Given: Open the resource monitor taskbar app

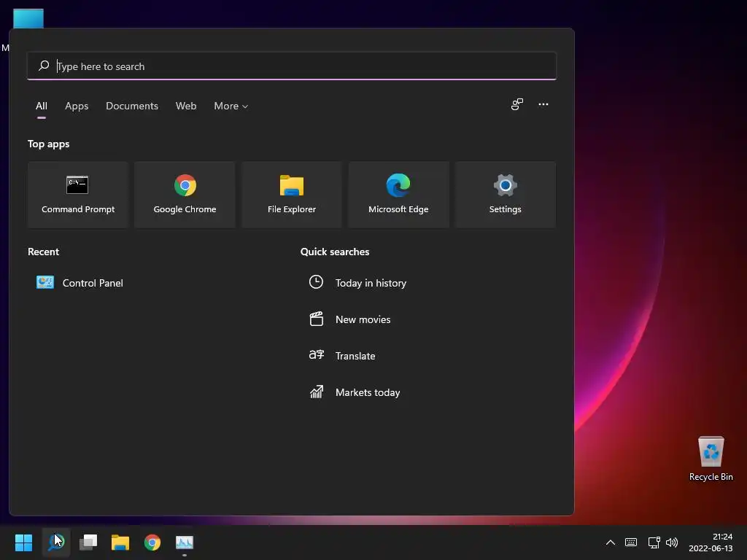Looking at the screenshot, I should tap(185, 542).
